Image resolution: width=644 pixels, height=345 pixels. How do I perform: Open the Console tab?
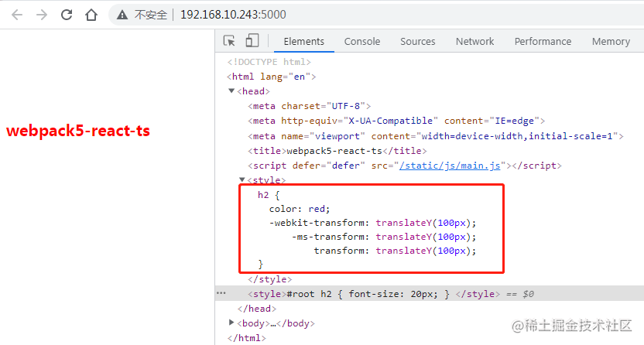point(362,42)
